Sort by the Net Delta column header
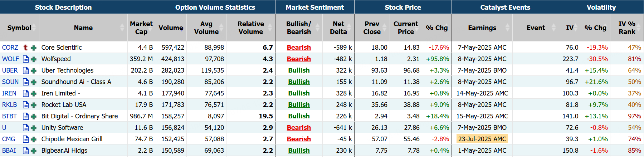The width and height of the screenshot is (644, 157). [338, 28]
